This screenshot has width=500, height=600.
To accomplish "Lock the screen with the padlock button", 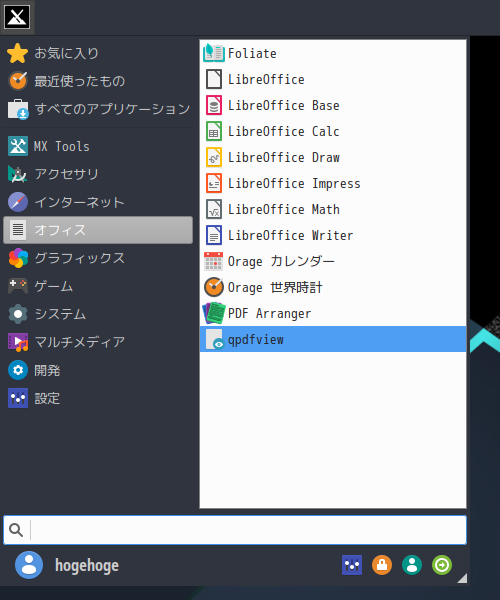I will click(382, 565).
